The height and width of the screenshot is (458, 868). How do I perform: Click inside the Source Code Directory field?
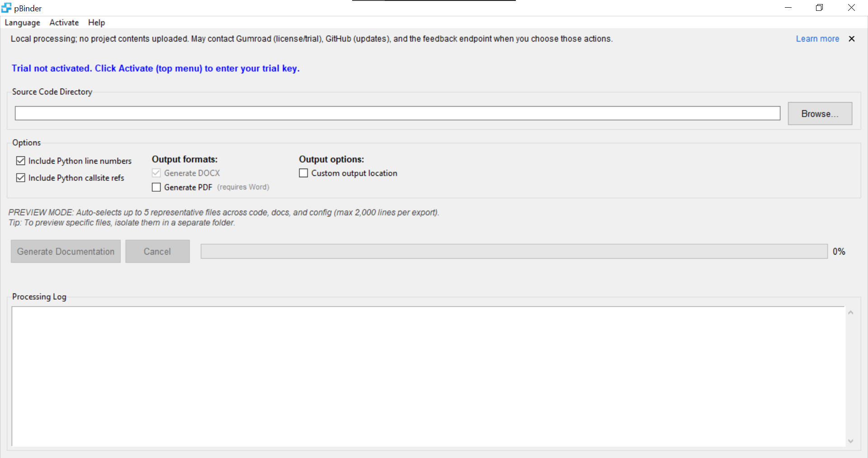pos(398,113)
